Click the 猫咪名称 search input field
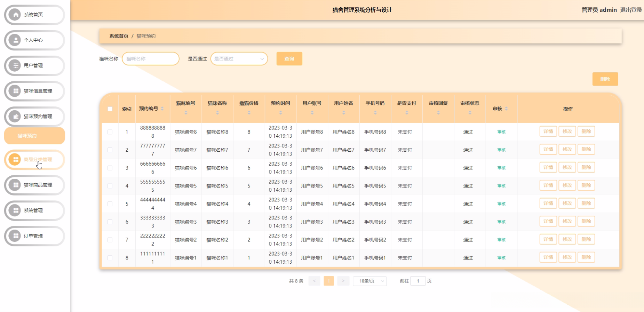644x312 pixels. pyautogui.click(x=151, y=59)
